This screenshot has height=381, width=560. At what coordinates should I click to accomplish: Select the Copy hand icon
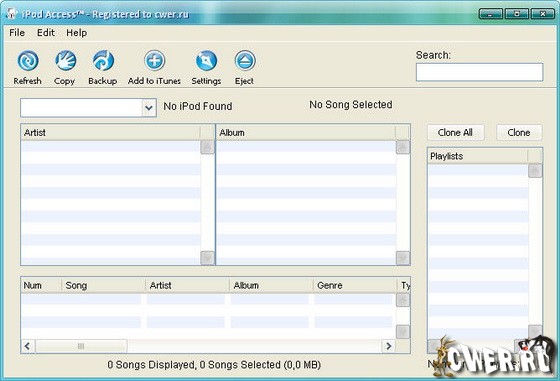tap(65, 61)
